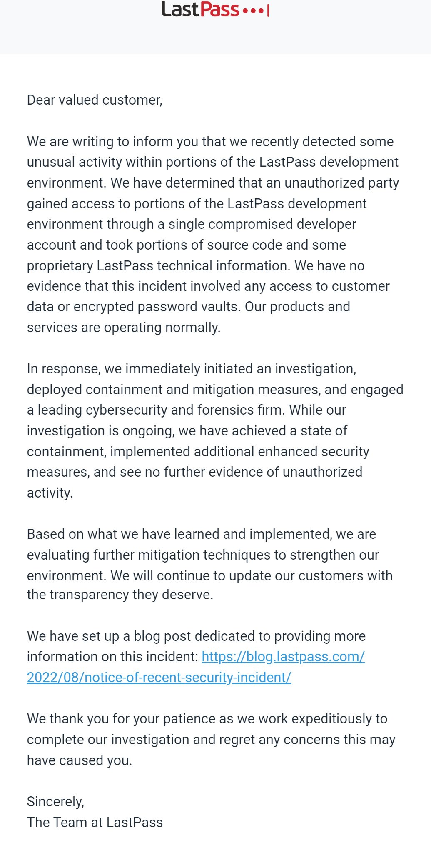The height and width of the screenshot is (868, 431).
Task: Click 'We have set up a blog post' line
Action: (196, 636)
